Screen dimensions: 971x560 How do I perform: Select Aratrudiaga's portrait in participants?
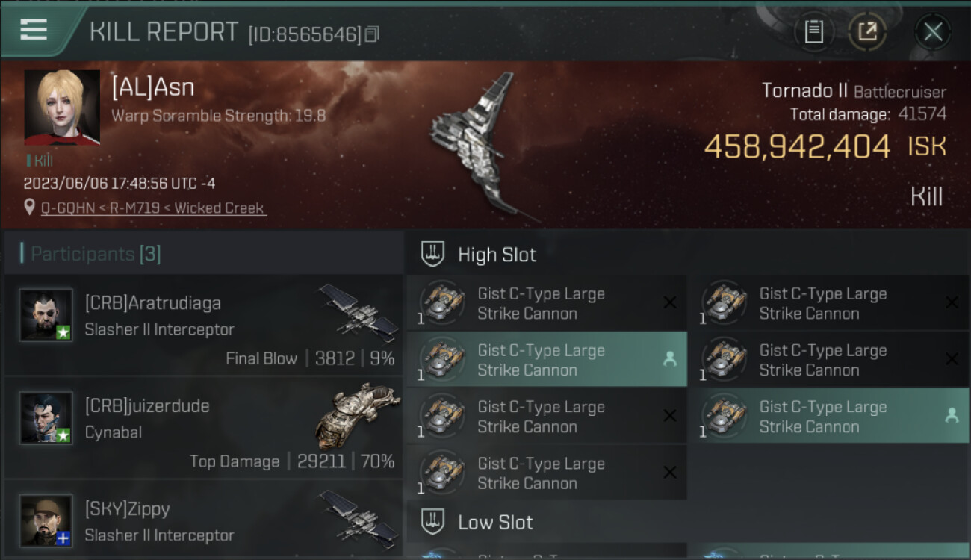(46, 315)
